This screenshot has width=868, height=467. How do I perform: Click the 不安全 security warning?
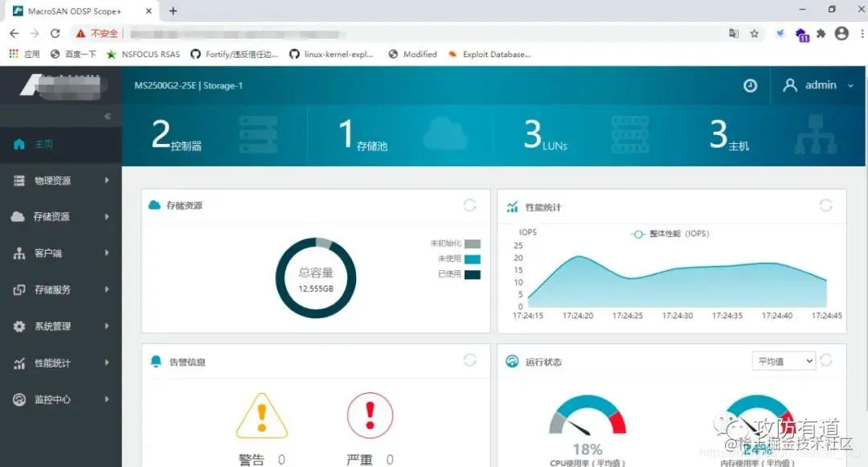(97, 34)
